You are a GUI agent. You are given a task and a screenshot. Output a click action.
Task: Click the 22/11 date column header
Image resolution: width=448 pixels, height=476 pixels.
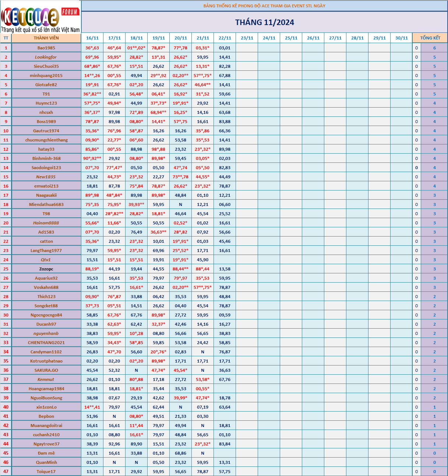point(225,38)
